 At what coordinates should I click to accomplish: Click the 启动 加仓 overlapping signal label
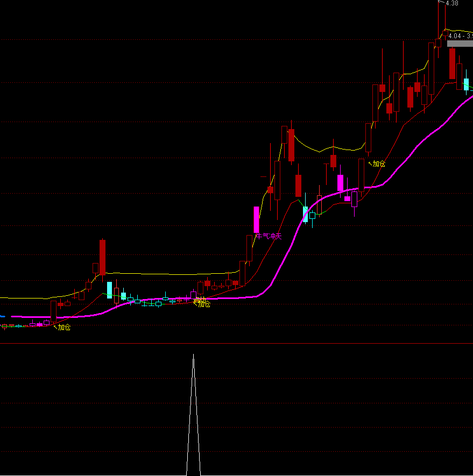(x=201, y=302)
